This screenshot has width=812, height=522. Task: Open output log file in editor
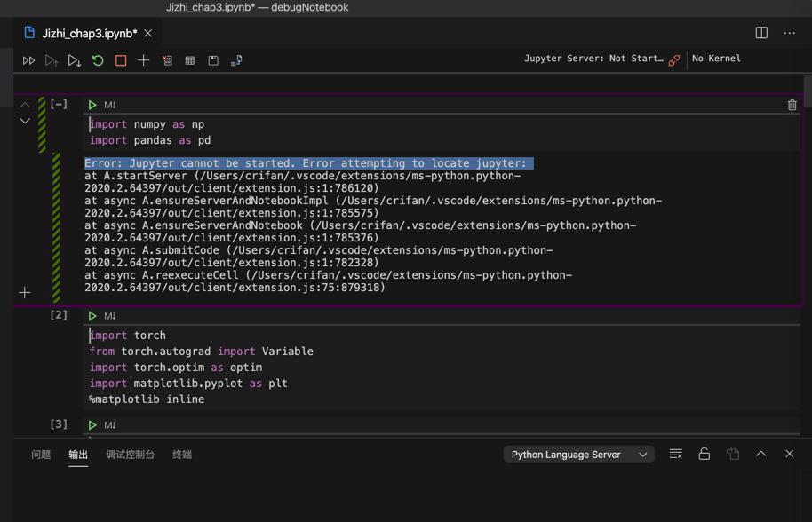732,454
